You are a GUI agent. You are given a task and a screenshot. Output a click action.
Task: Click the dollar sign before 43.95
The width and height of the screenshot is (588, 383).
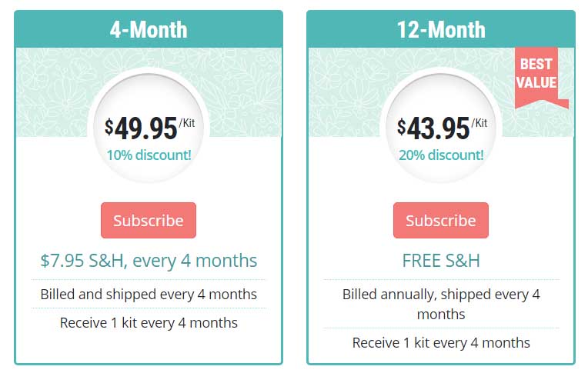tap(401, 127)
